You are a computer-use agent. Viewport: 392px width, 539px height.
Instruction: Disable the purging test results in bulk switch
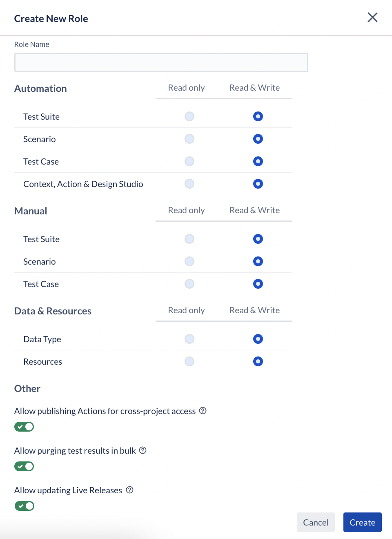pyautogui.click(x=24, y=466)
